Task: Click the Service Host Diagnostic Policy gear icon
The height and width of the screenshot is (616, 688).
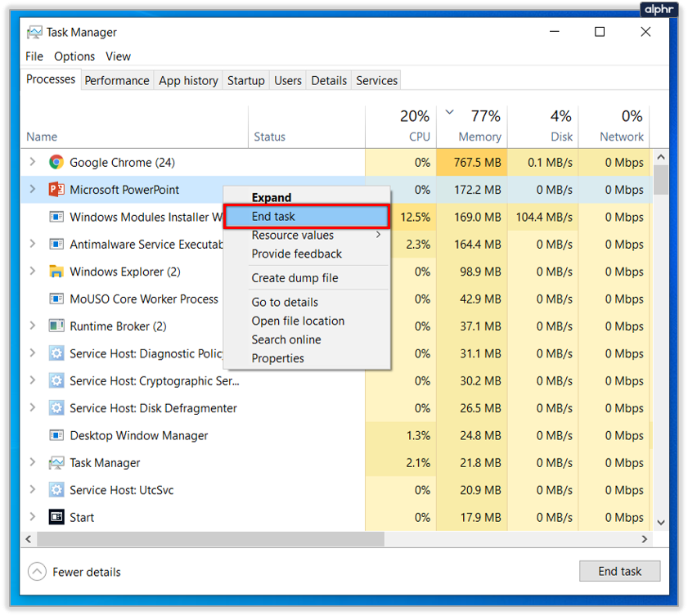Action: (x=56, y=353)
